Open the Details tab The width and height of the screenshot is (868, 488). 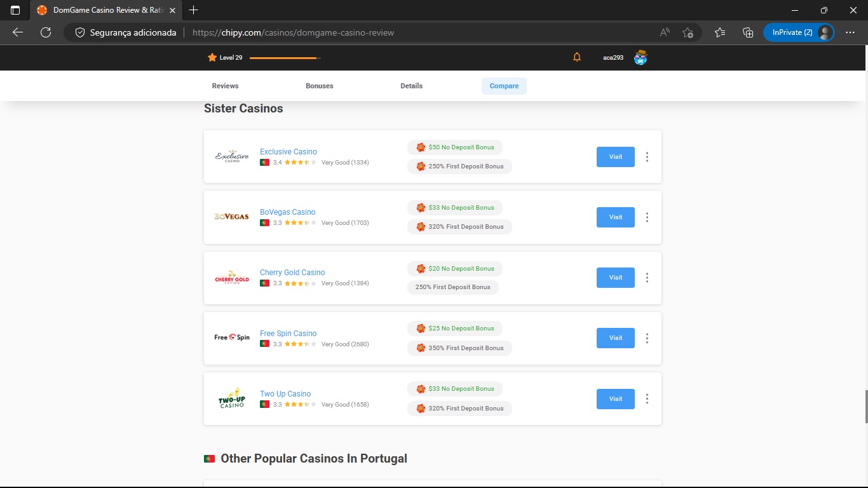point(411,86)
